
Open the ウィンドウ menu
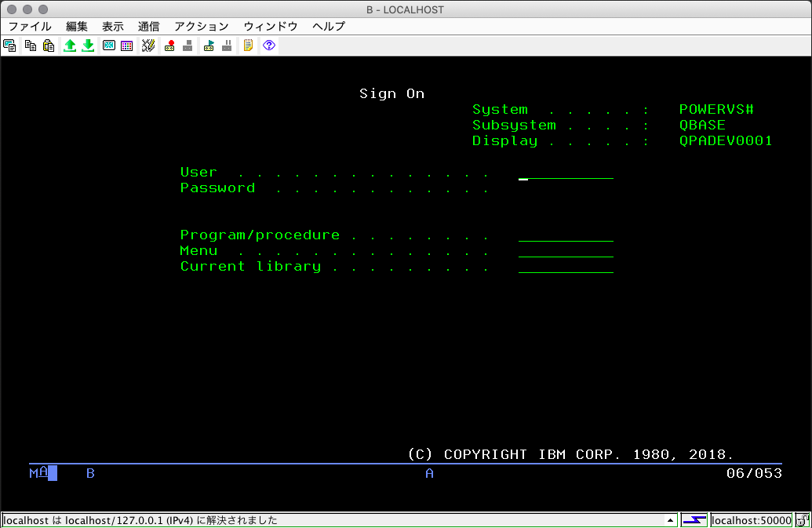point(271,27)
